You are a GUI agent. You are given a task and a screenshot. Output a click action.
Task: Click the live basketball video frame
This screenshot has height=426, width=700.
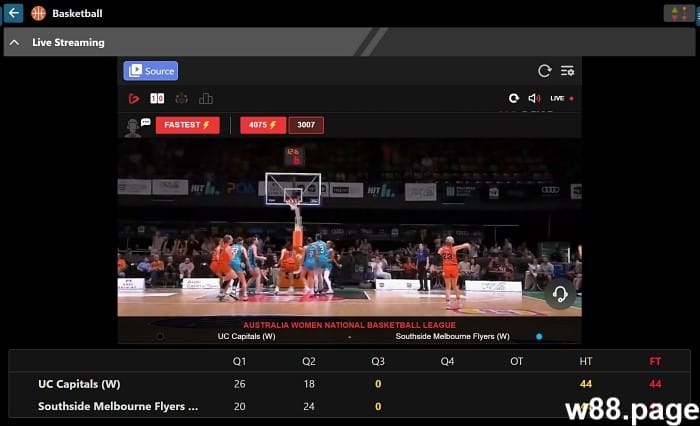click(x=350, y=228)
